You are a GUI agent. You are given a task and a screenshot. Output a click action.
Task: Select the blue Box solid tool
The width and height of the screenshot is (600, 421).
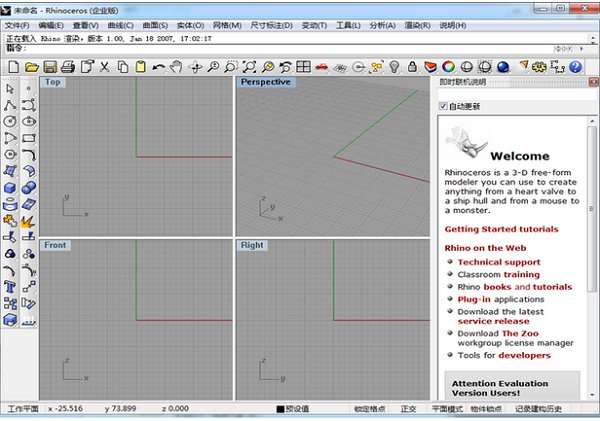10,188
